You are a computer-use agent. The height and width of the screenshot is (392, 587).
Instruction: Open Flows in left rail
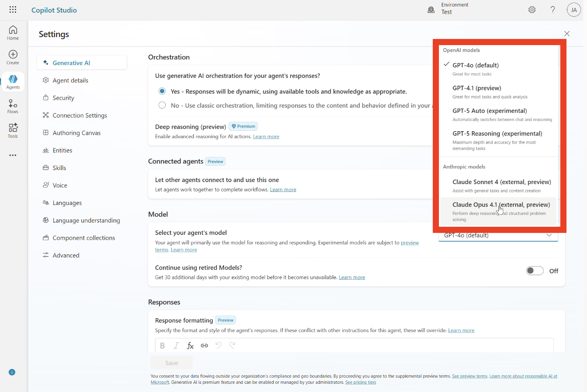pyautogui.click(x=13, y=106)
